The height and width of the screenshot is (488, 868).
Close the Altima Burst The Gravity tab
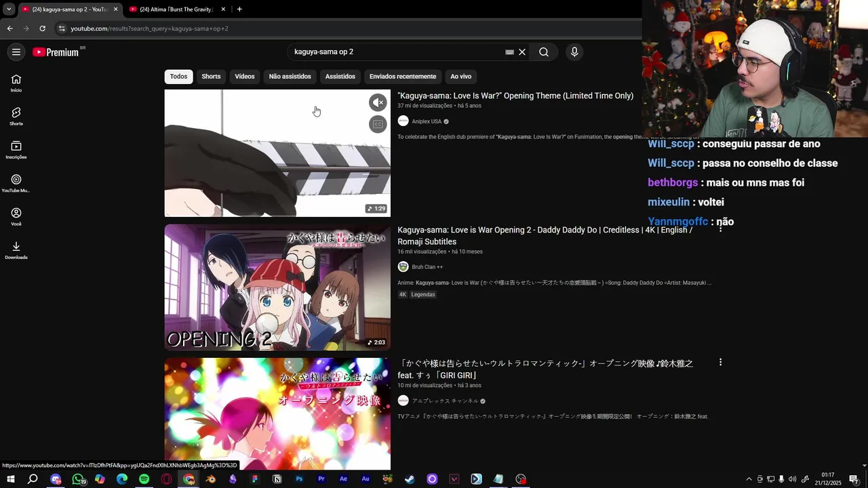[222, 9]
